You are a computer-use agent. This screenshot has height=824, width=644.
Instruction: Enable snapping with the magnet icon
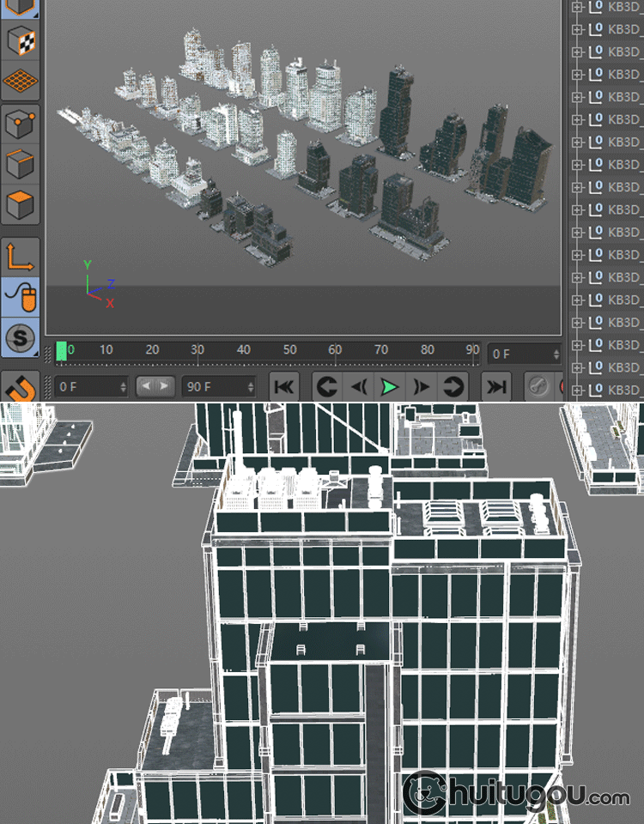pos(21,388)
